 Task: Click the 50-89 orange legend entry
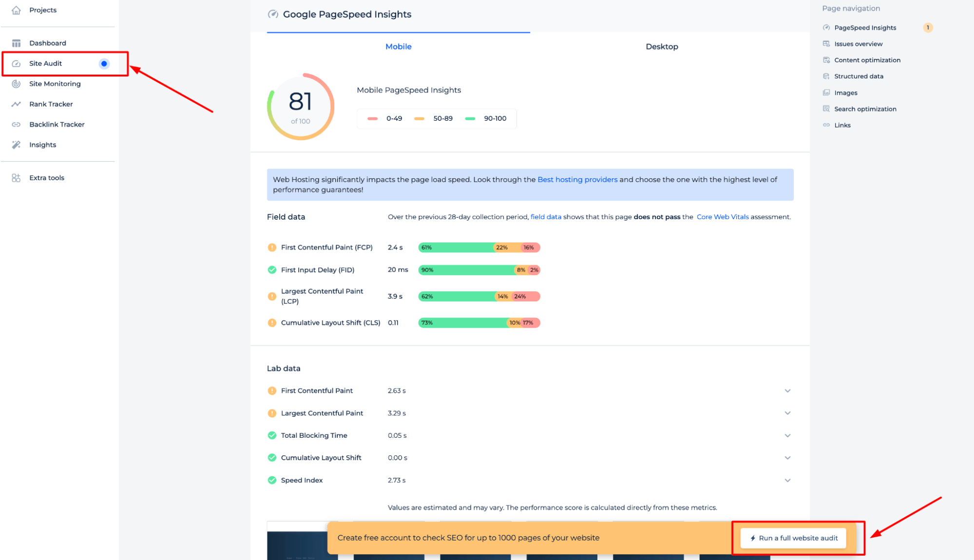(433, 118)
